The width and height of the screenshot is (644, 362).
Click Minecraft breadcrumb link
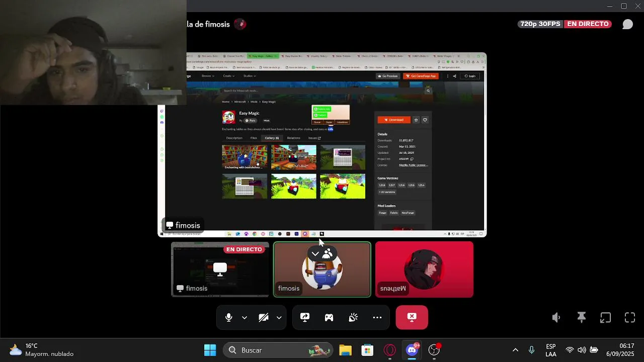[240, 102]
